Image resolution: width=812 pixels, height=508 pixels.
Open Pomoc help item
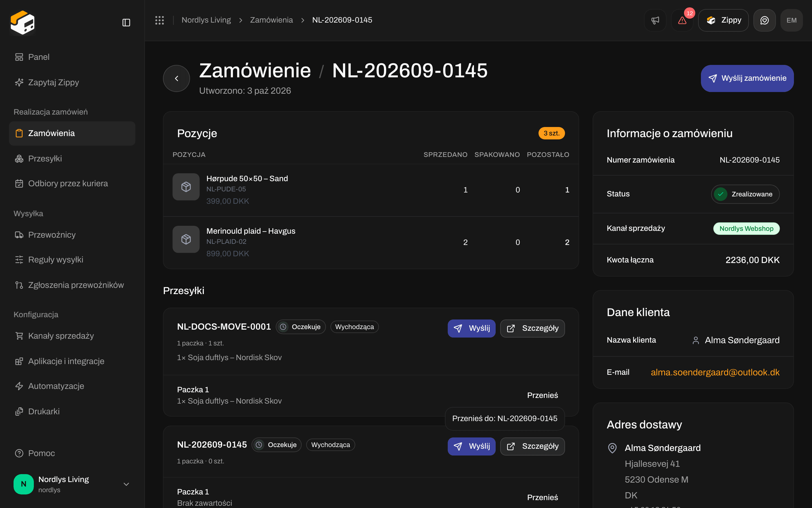click(x=72, y=453)
